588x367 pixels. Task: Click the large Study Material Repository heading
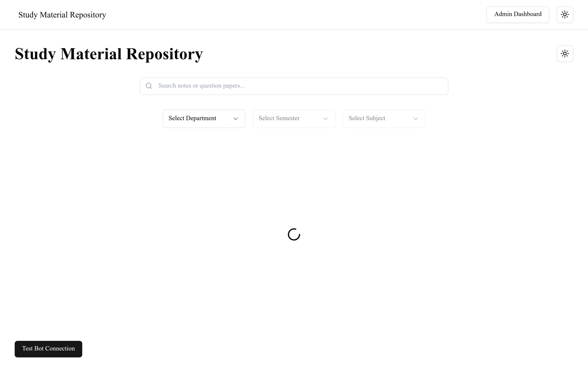click(x=109, y=54)
